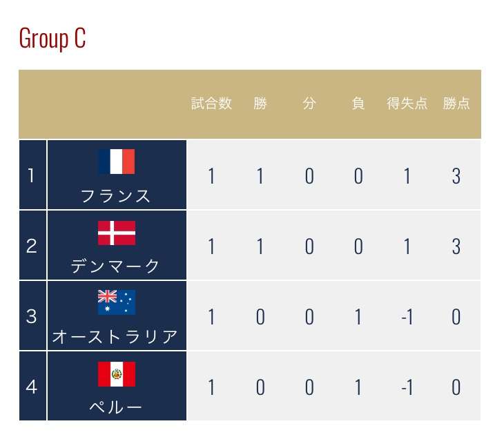Click rank number 1 cell

[x=32, y=175]
